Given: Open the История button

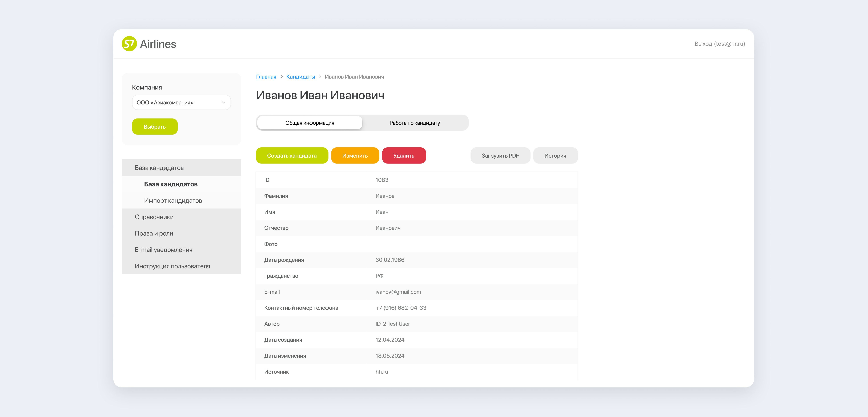Looking at the screenshot, I should click(x=555, y=156).
